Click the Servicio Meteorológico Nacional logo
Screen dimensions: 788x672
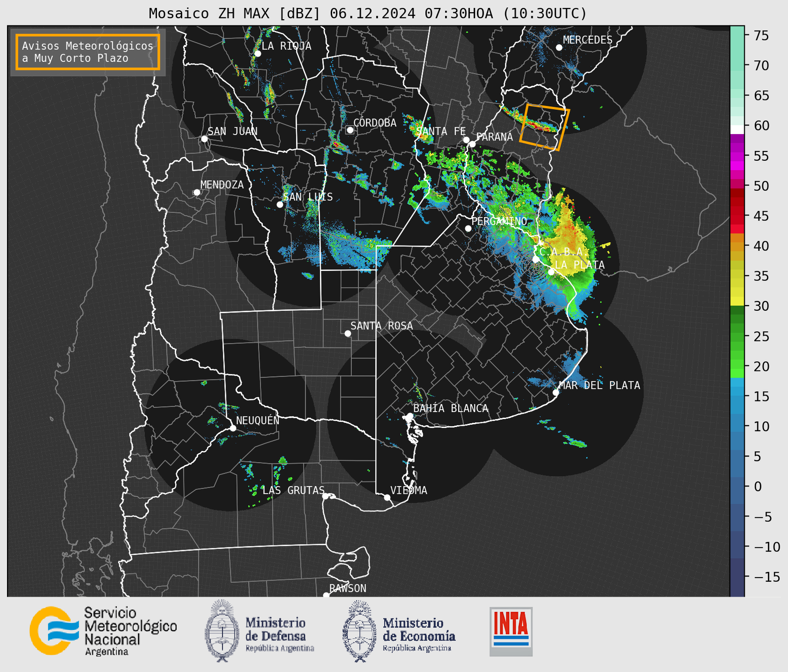[103, 631]
